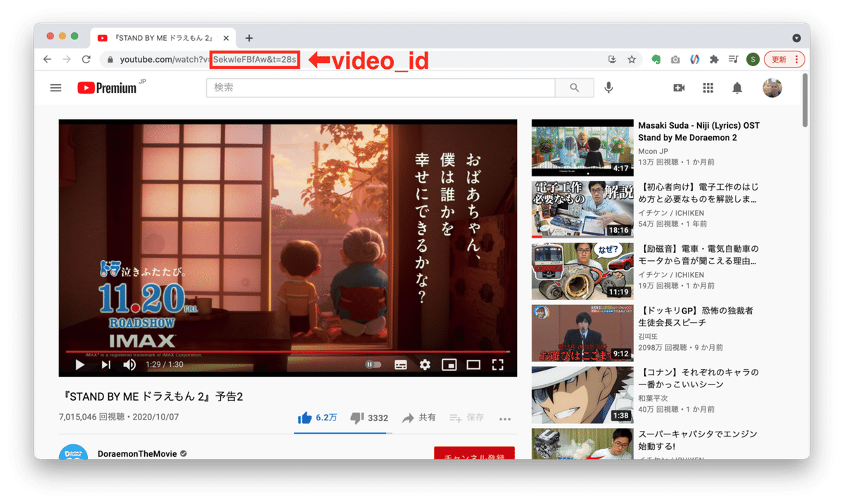Skip to the next video
Viewport: 844px width, 504px height.
tap(105, 364)
